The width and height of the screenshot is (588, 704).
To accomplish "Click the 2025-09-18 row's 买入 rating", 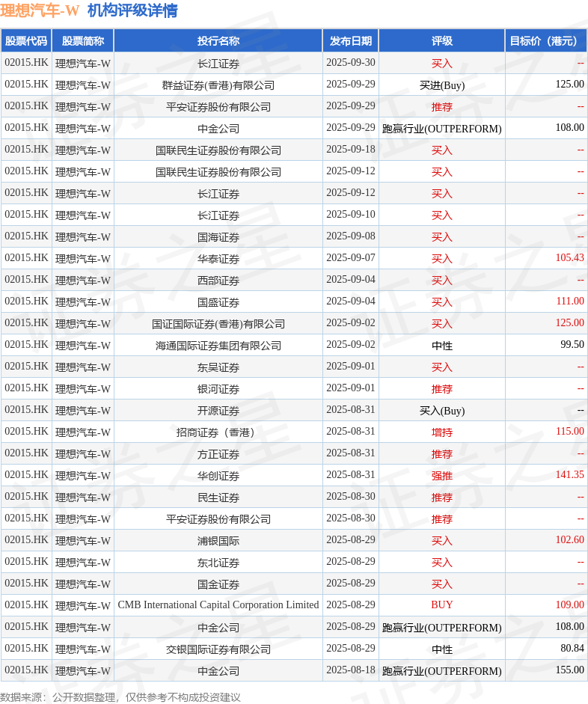I will pyautogui.click(x=442, y=150).
